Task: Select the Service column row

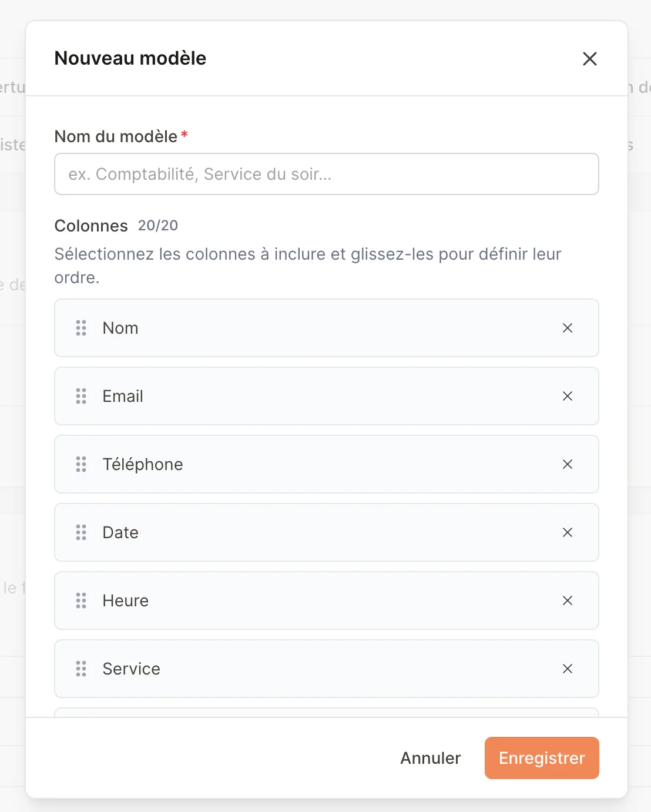Action: [x=327, y=669]
